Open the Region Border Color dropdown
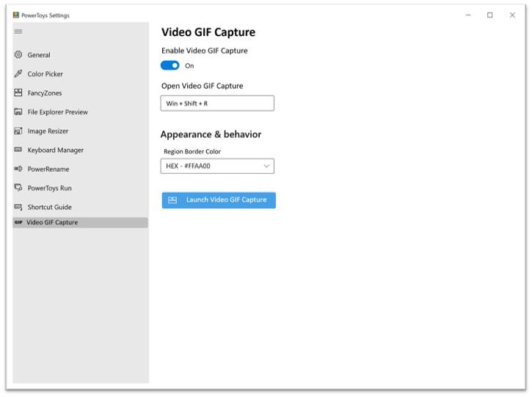 [x=217, y=166]
